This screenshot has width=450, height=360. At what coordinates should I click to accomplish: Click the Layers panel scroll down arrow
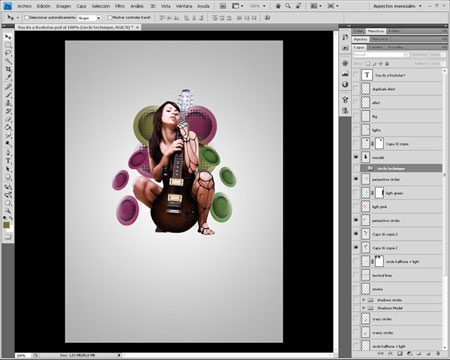click(x=444, y=347)
